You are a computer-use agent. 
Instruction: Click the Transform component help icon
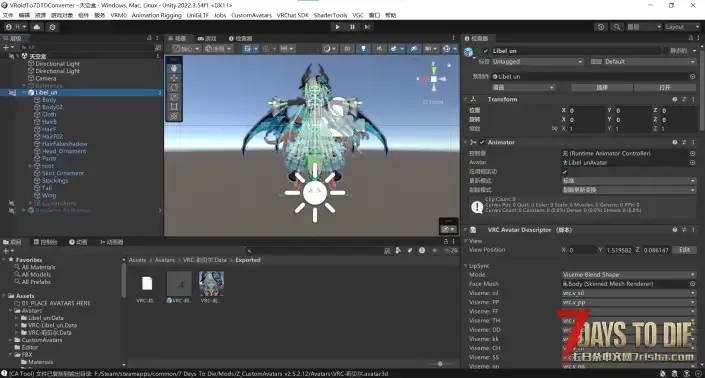tap(674, 99)
